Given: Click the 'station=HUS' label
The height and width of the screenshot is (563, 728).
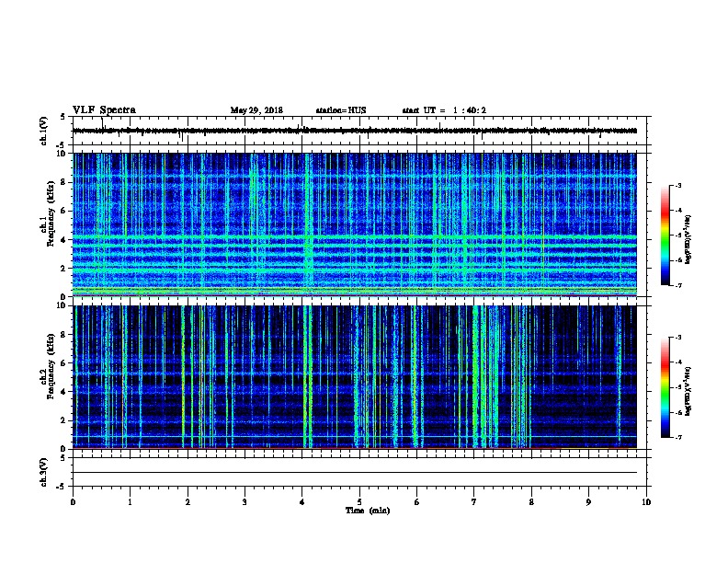Looking at the screenshot, I should (x=341, y=110).
